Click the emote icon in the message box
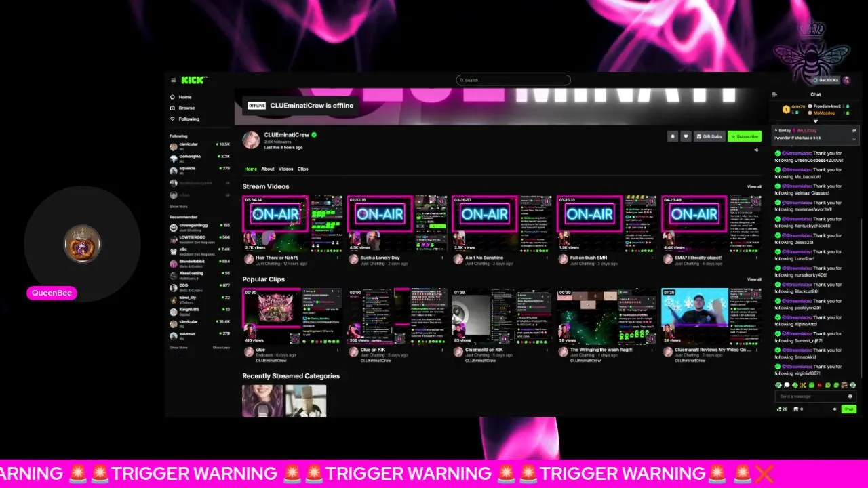 coord(850,396)
